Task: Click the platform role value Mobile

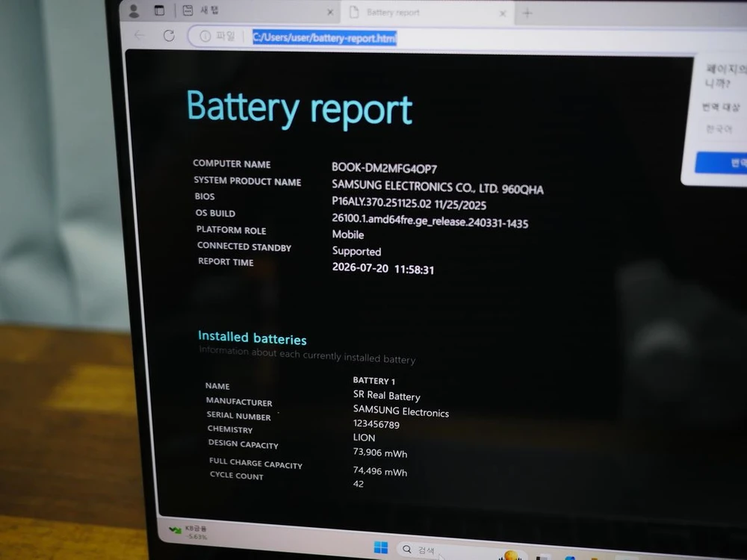Action: pos(348,234)
